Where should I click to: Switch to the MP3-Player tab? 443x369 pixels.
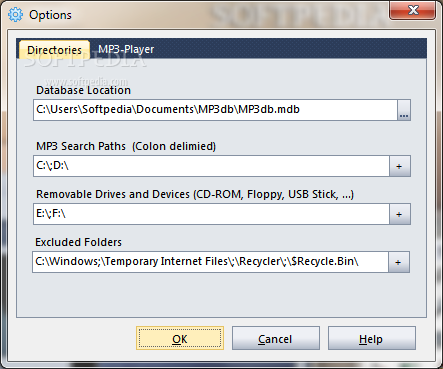tap(126, 49)
